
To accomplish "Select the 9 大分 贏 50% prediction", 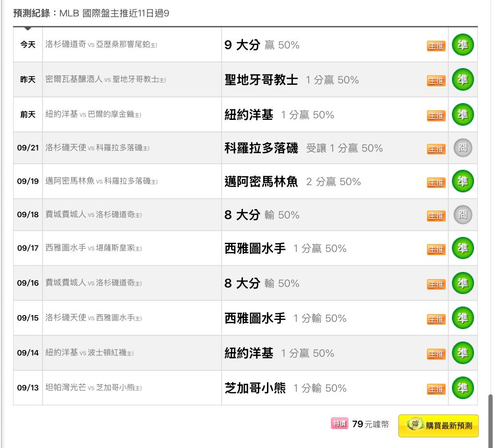I will click(x=262, y=45).
